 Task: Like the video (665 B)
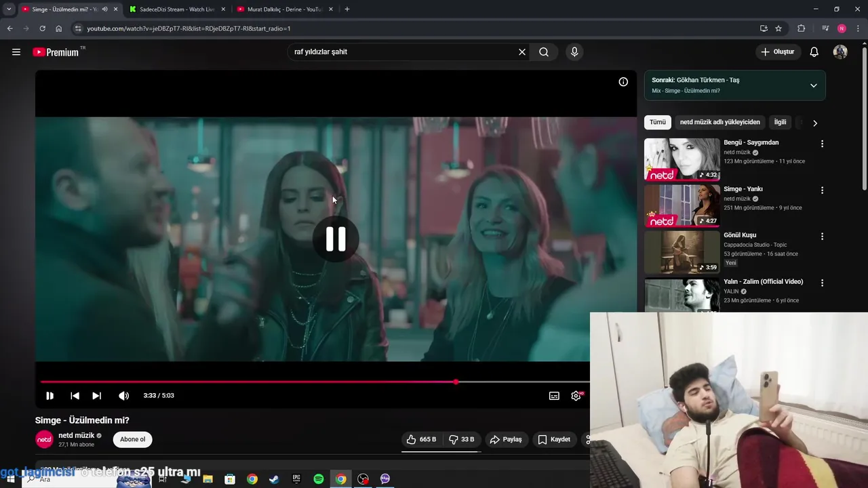[421, 439]
